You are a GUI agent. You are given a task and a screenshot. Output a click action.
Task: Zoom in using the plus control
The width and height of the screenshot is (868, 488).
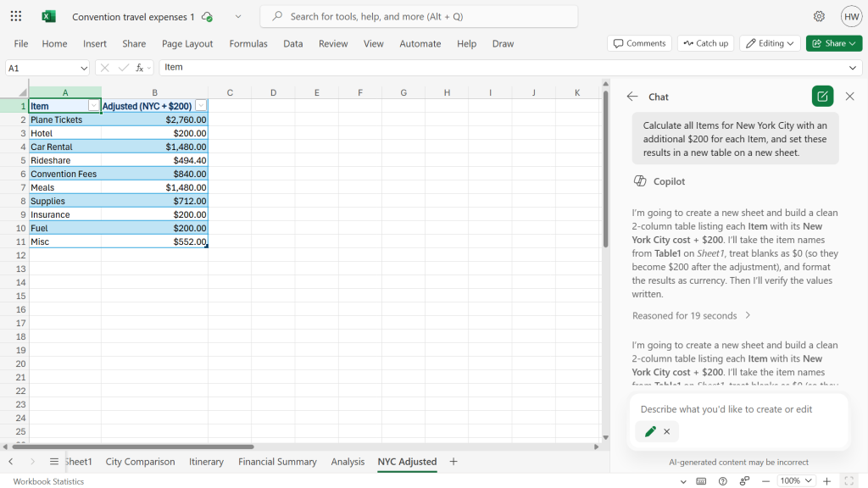[826, 480]
